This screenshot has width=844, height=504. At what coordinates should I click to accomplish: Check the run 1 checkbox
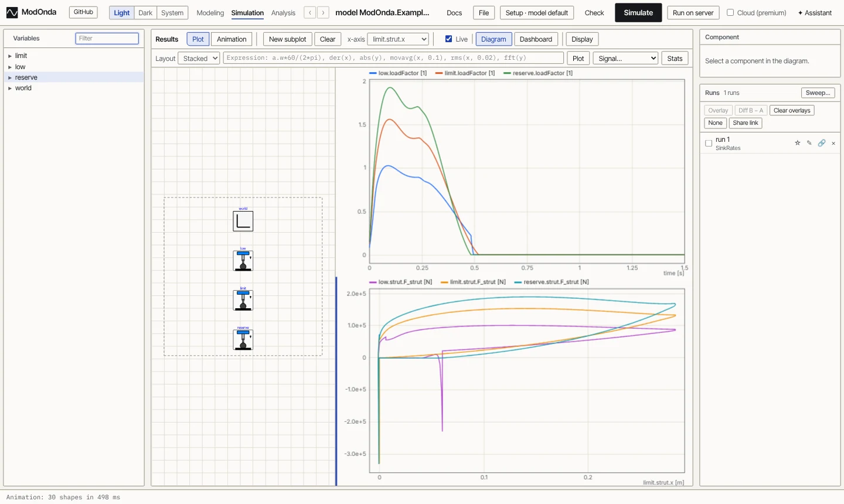pyautogui.click(x=709, y=143)
